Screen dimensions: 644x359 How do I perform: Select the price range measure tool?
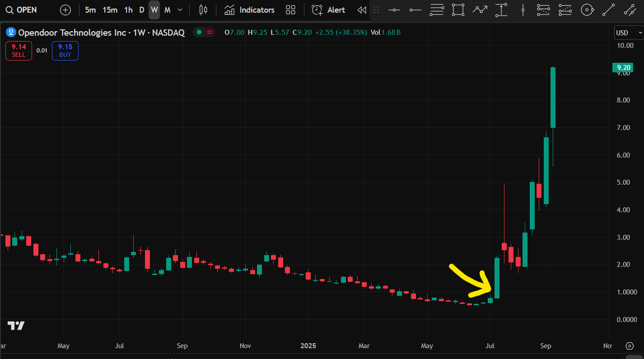pyautogui.click(x=501, y=10)
